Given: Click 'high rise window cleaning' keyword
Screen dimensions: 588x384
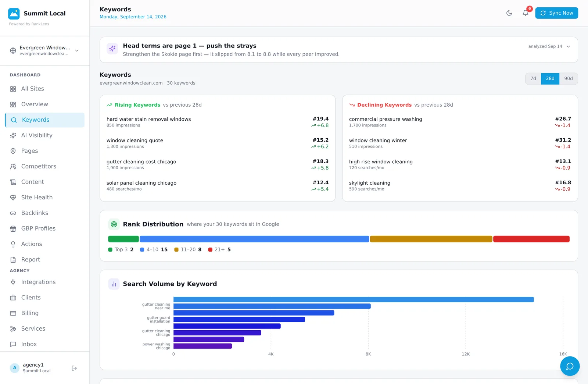Looking at the screenshot, I should tap(381, 162).
